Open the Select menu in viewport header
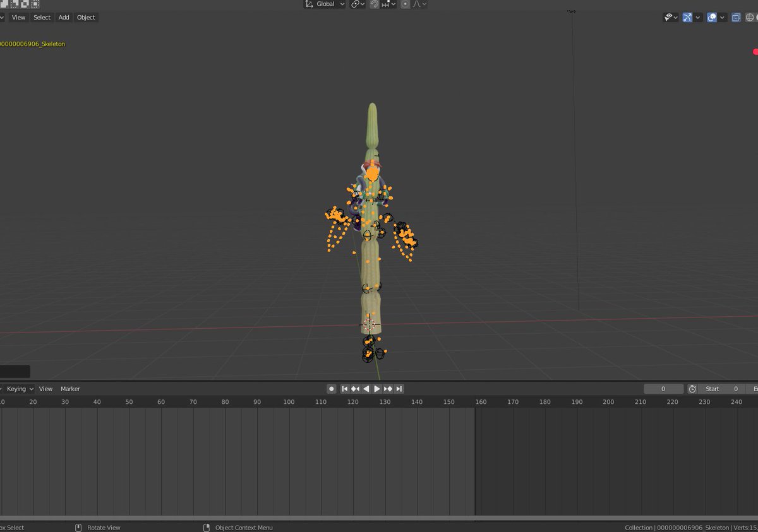The height and width of the screenshot is (532, 758). pos(42,17)
